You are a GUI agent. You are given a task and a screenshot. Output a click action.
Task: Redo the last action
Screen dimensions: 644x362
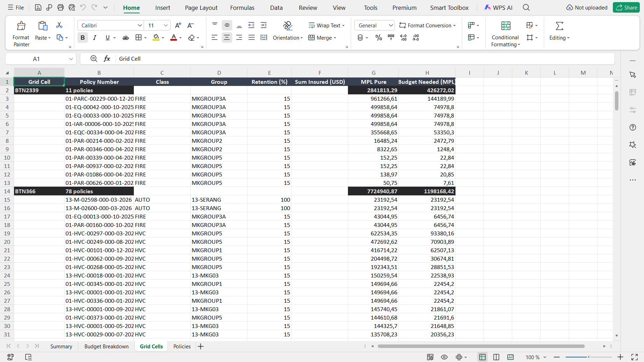(94, 7)
